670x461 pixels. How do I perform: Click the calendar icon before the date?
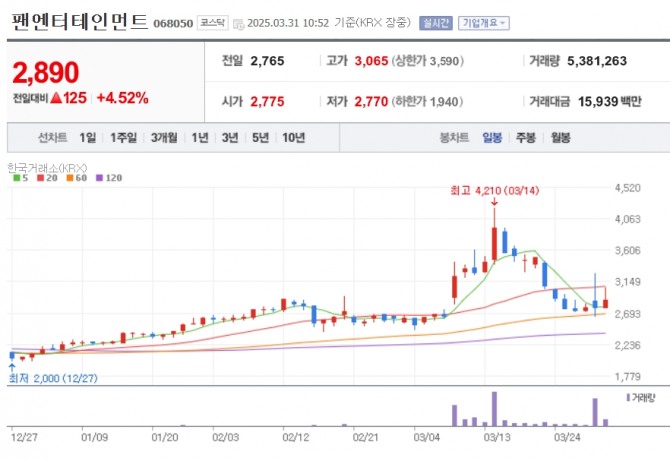pos(239,23)
